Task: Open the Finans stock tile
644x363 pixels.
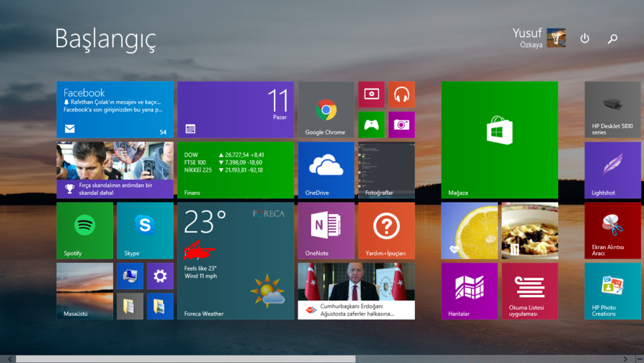Action: pyautogui.click(x=235, y=170)
